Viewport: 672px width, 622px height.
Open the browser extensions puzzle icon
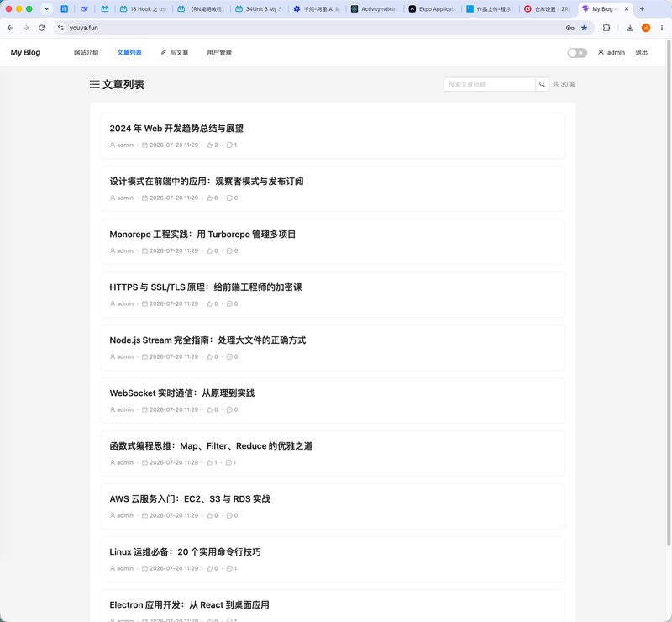(606, 28)
